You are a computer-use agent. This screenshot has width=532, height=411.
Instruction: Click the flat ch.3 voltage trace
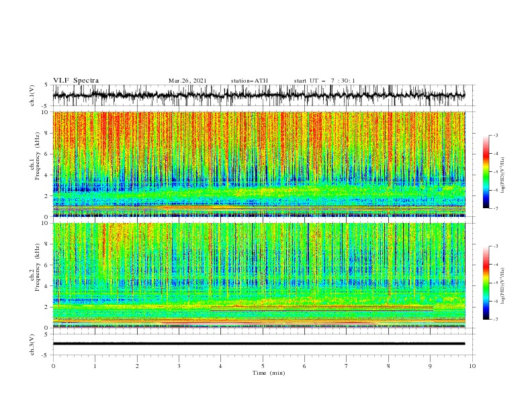259,344
